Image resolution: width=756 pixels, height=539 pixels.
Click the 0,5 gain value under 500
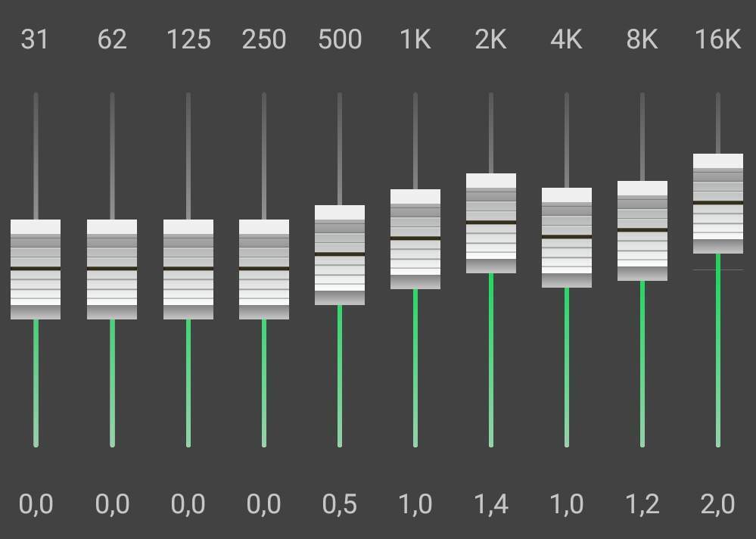coord(340,504)
